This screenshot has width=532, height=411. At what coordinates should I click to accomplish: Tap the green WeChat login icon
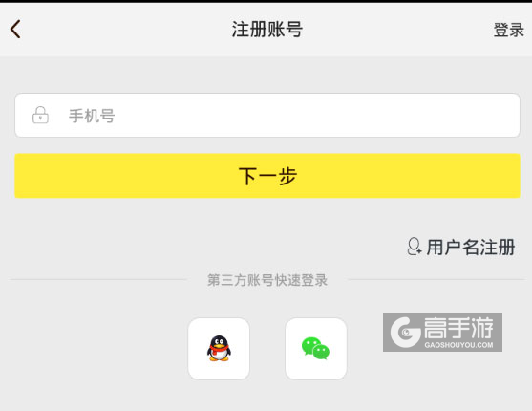click(315, 349)
